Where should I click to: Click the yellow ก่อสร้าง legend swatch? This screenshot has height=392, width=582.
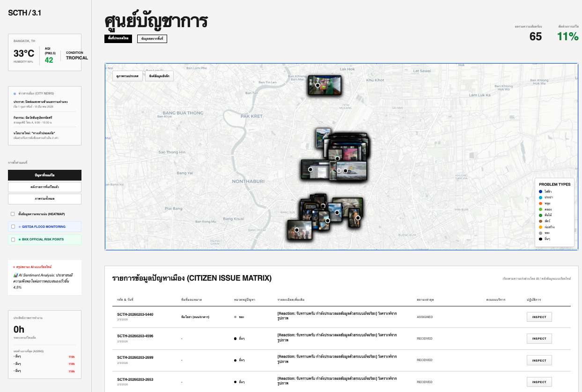point(540,227)
